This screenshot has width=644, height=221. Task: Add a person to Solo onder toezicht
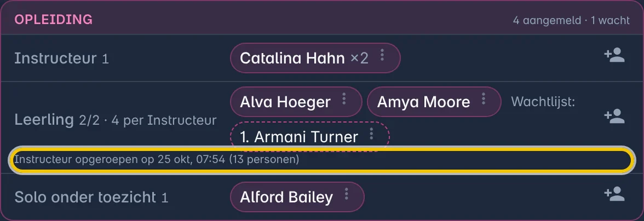[x=614, y=194]
